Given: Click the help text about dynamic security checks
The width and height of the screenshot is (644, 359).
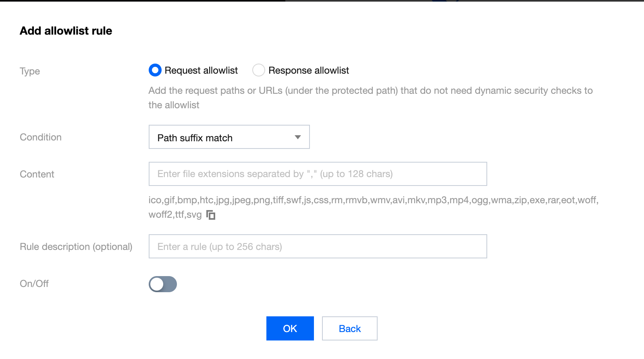Looking at the screenshot, I should click(x=370, y=91).
